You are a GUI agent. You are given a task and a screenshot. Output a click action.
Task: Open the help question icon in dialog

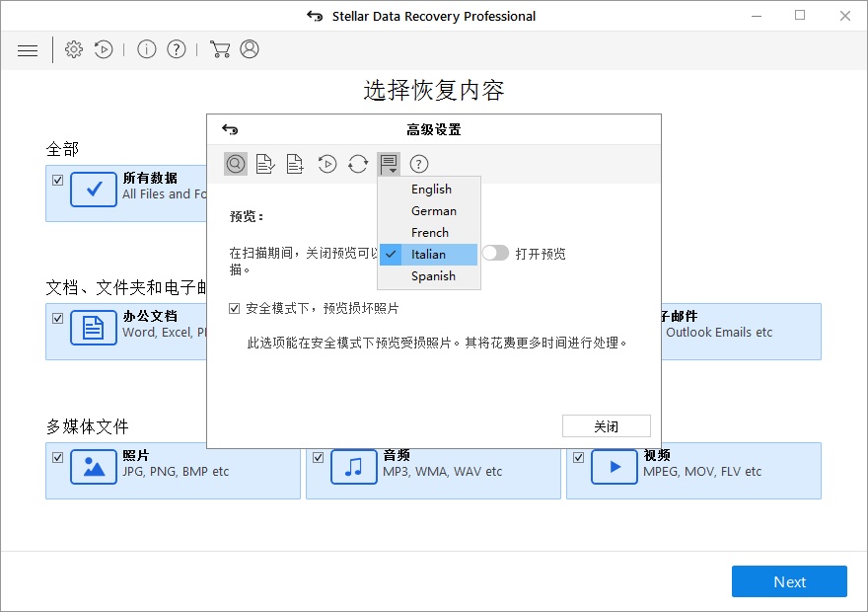[419, 164]
